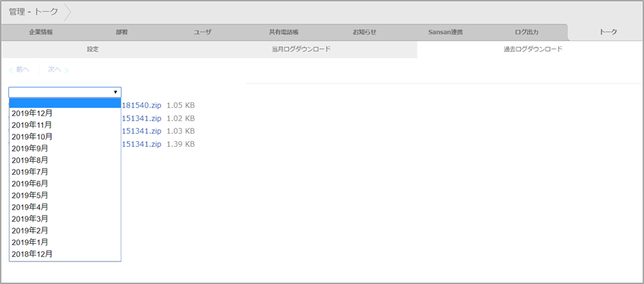644x284 pixels.
Task: Select 2019年7月 from the dropdown
Action: pyautogui.click(x=65, y=172)
